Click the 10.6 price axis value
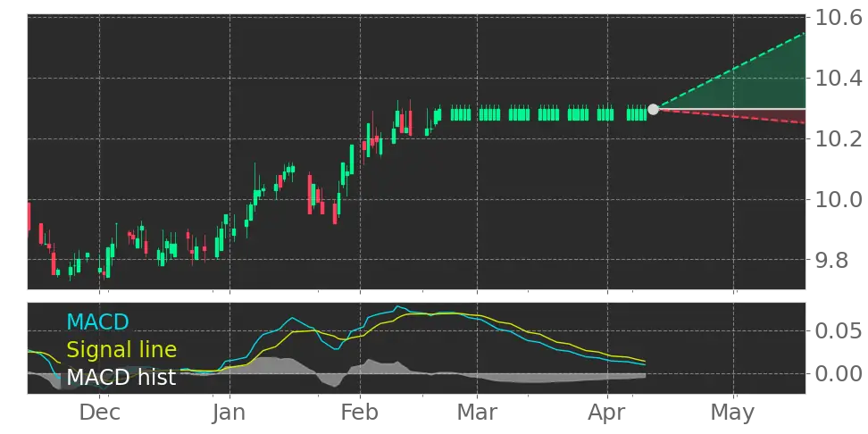 point(838,18)
